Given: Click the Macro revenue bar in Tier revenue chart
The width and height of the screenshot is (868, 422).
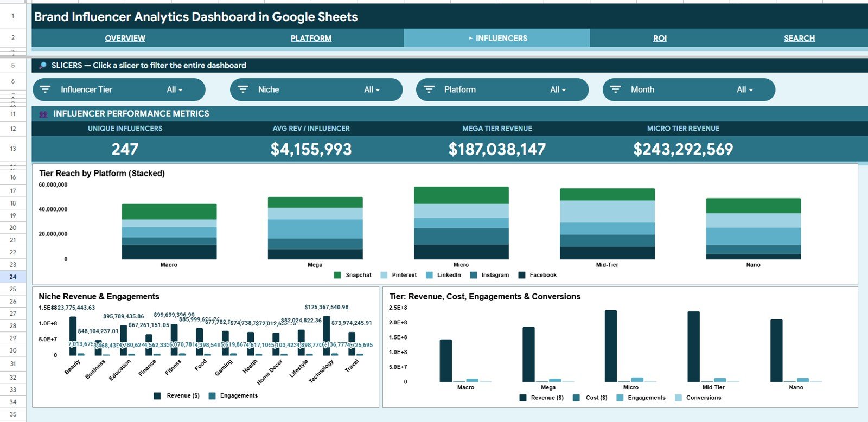Looking at the screenshot, I should click(x=446, y=361).
